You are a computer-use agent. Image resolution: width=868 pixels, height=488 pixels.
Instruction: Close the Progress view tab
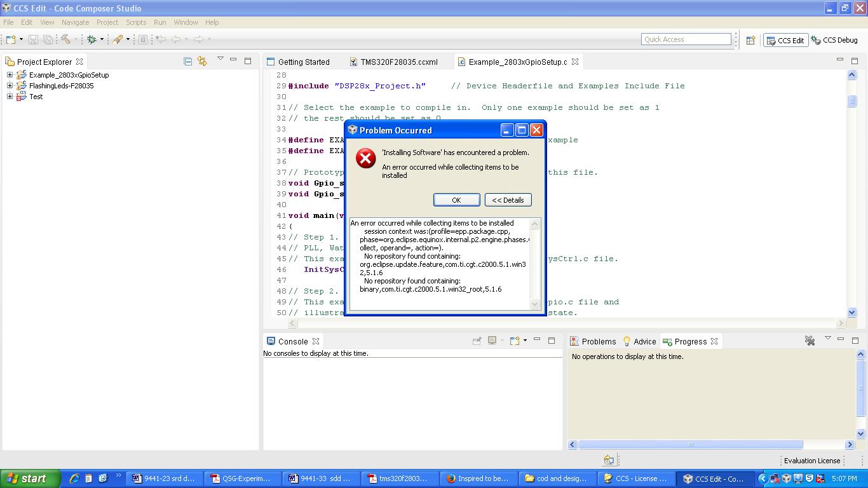714,341
